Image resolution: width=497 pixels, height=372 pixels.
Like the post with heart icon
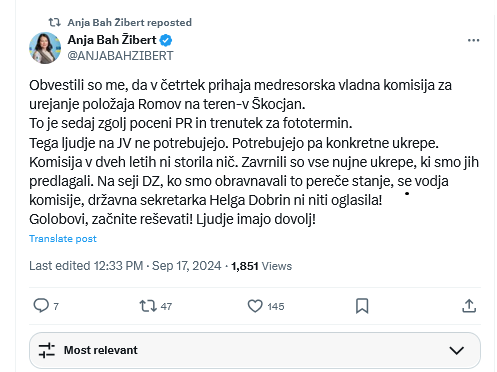[x=255, y=306]
